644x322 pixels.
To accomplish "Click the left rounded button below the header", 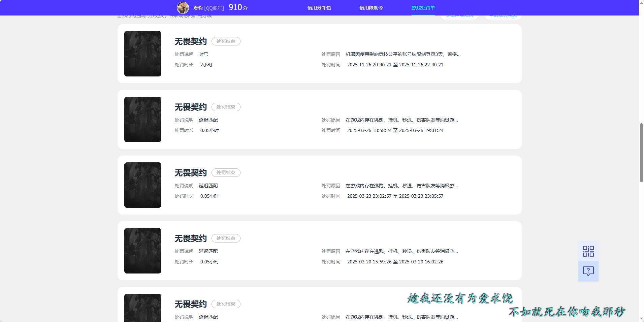I will tap(459, 15).
